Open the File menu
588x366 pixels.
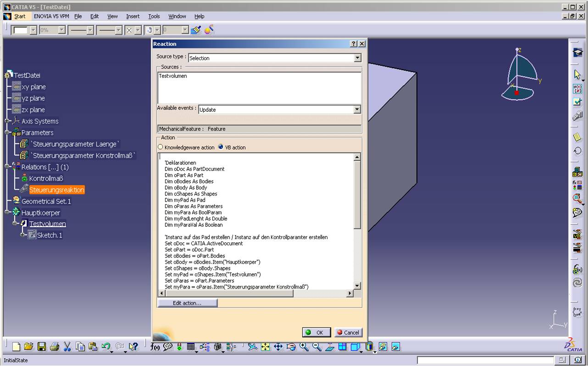(78, 16)
